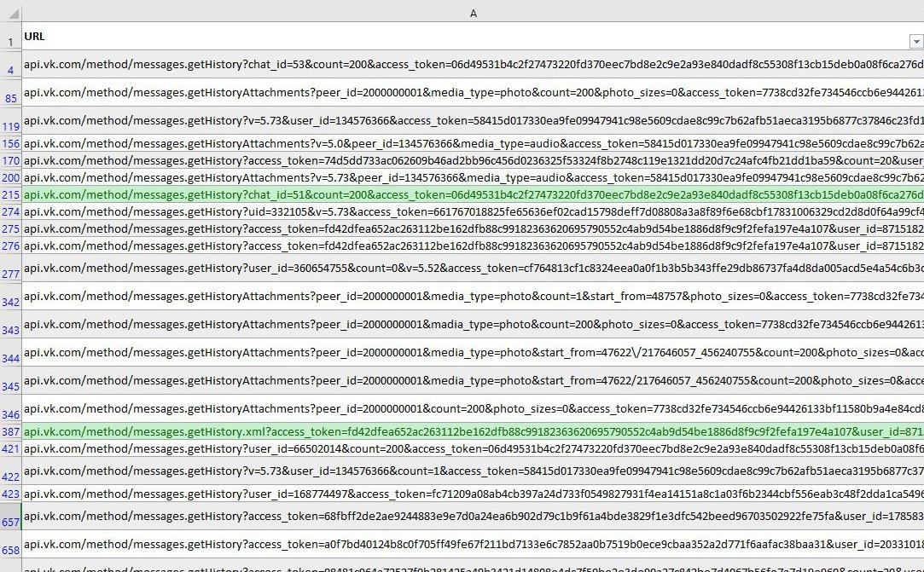Select row header 658
Image resolution: width=924 pixels, height=572 pixels.
click(x=10, y=545)
